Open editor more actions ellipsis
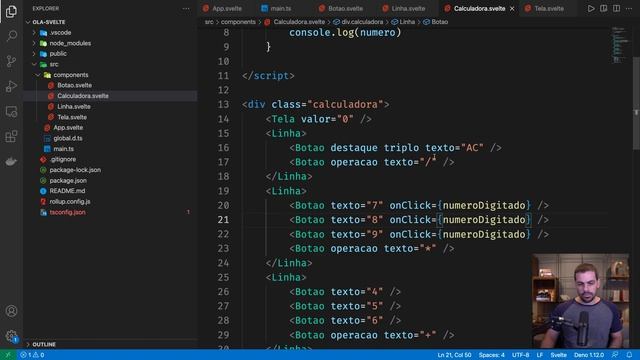This screenshot has width=640, height=360. [629, 8]
